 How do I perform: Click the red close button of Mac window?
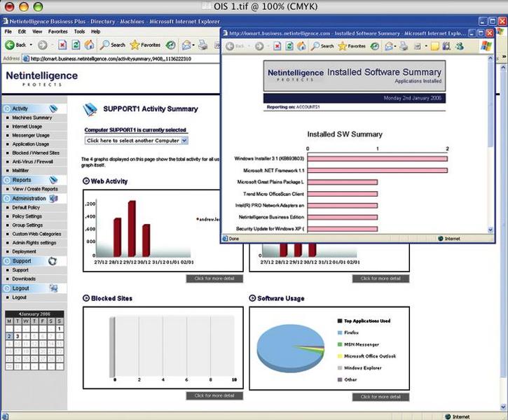tap(10, 6)
